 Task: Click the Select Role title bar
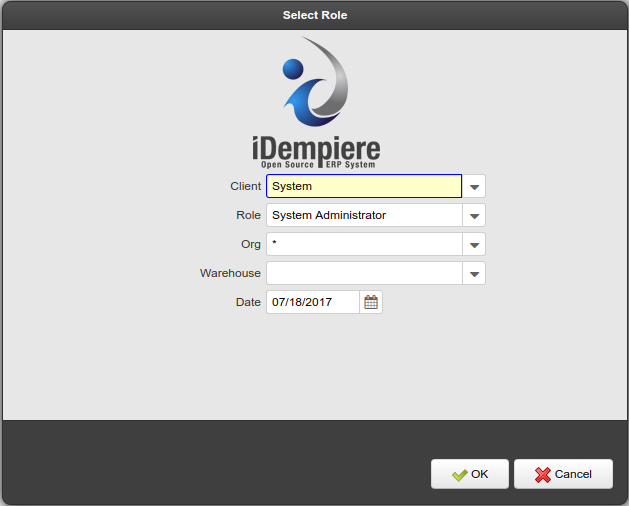(314, 15)
